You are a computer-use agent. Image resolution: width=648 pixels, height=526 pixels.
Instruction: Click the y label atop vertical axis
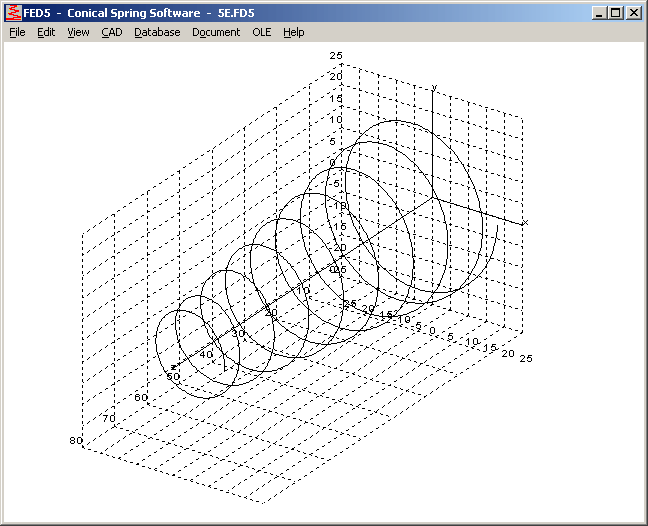click(x=434, y=88)
